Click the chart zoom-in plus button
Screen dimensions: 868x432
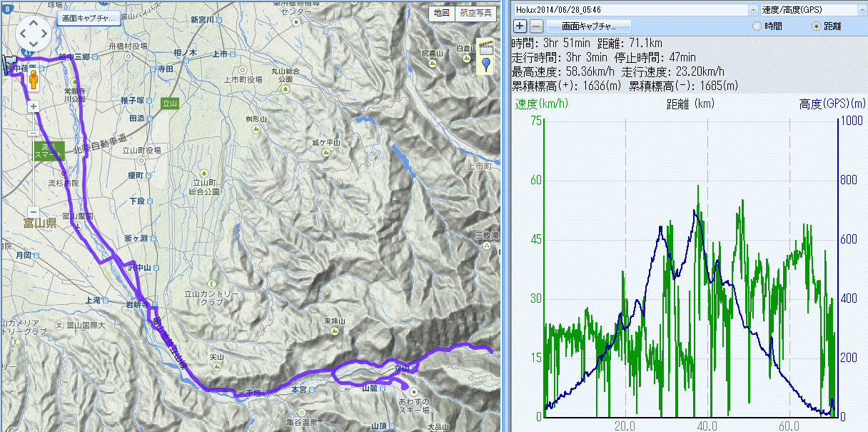pos(520,26)
